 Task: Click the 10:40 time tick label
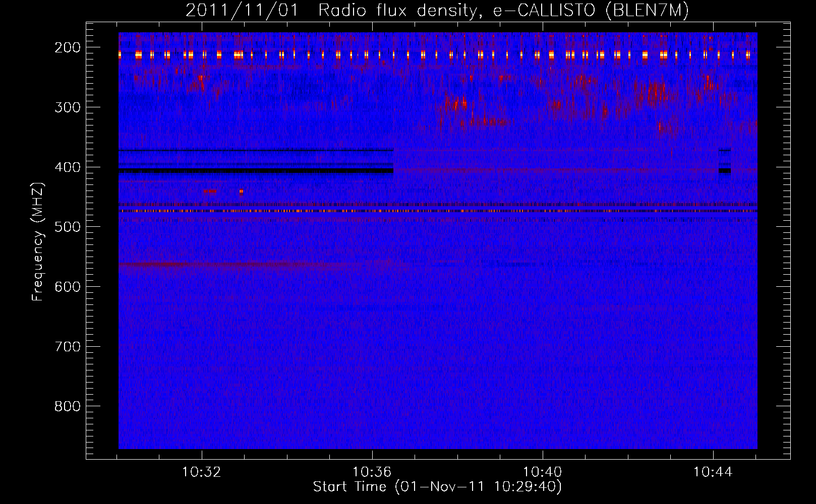pyautogui.click(x=542, y=472)
